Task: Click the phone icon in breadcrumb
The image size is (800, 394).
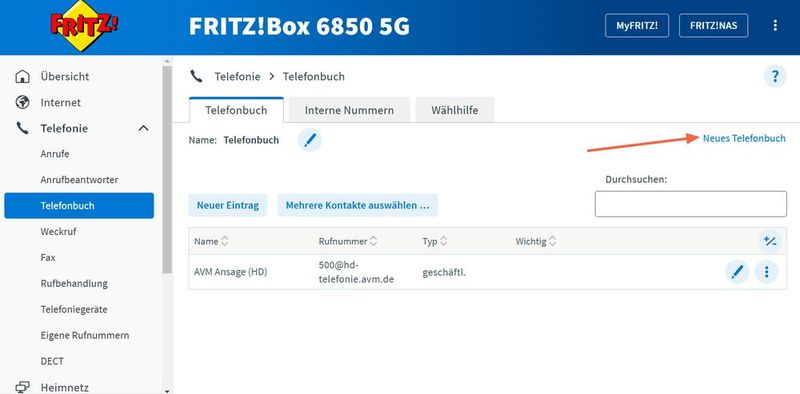Action: [196, 77]
